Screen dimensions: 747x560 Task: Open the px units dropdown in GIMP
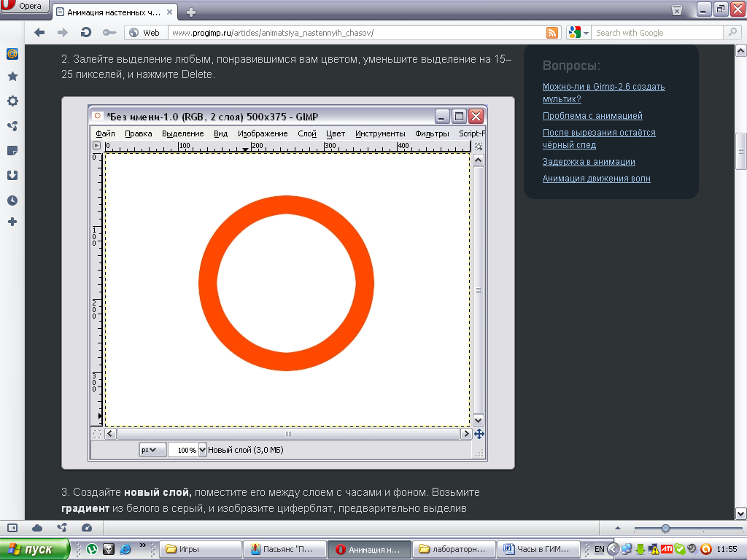coord(152,449)
